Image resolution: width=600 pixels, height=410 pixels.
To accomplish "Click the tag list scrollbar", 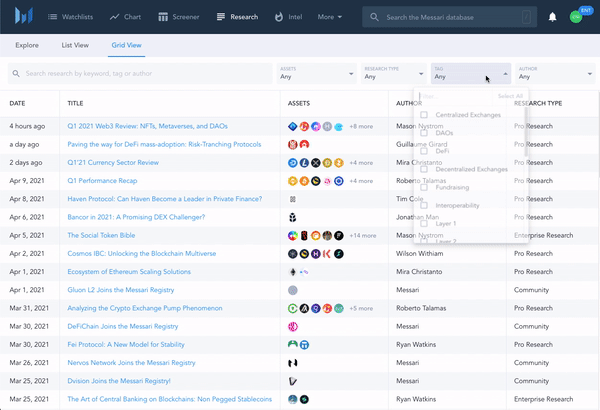I will click(x=526, y=132).
